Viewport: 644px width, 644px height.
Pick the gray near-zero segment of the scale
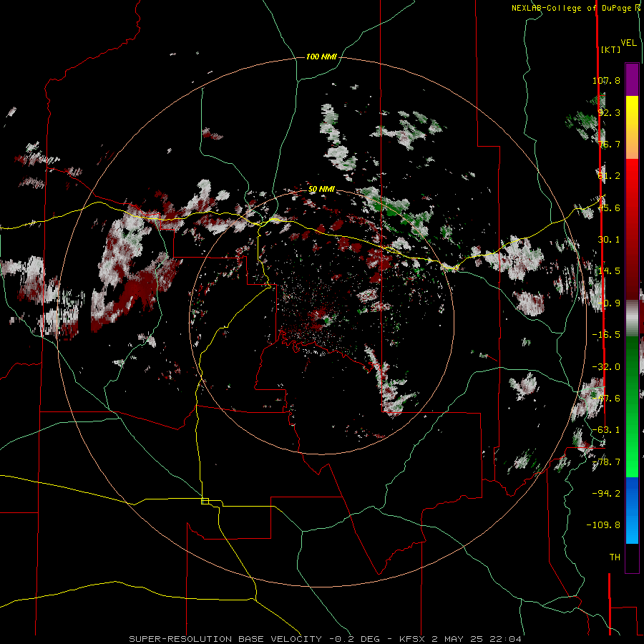point(632,318)
